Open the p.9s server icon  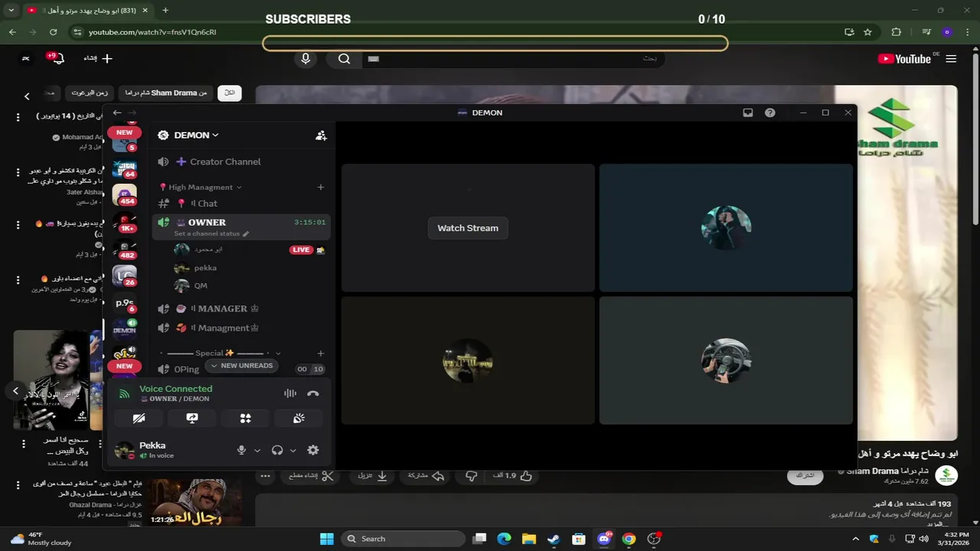pyautogui.click(x=125, y=303)
